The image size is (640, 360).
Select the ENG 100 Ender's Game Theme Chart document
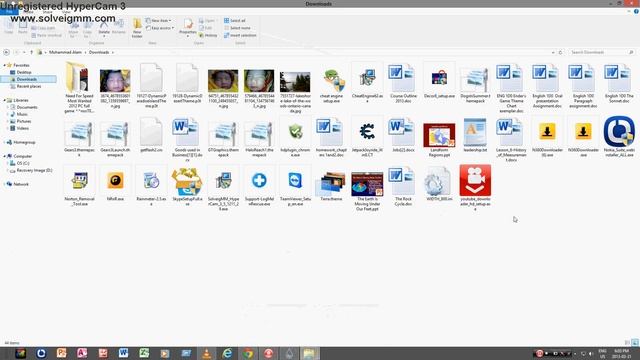[511, 88]
